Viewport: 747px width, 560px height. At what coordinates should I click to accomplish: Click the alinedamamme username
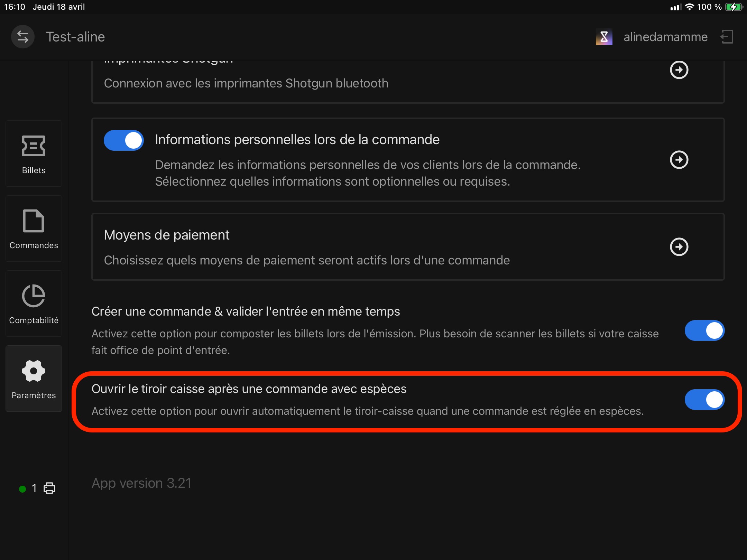click(665, 37)
